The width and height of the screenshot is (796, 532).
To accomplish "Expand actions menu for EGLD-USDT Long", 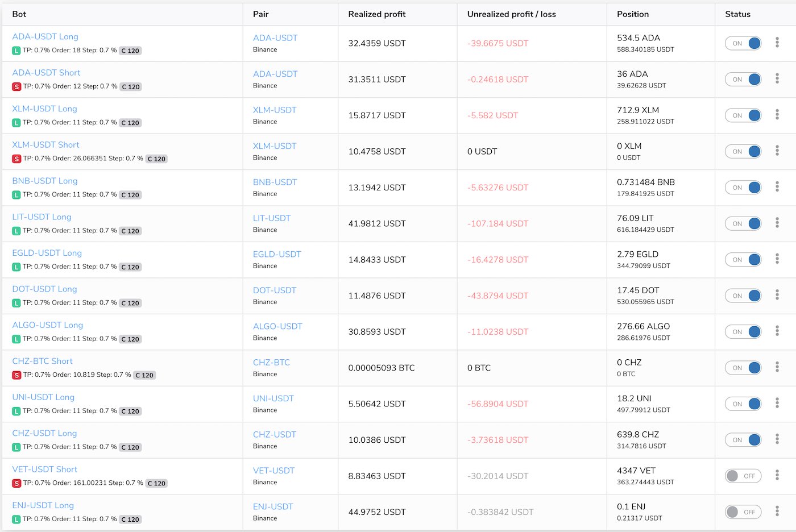I will (777, 259).
